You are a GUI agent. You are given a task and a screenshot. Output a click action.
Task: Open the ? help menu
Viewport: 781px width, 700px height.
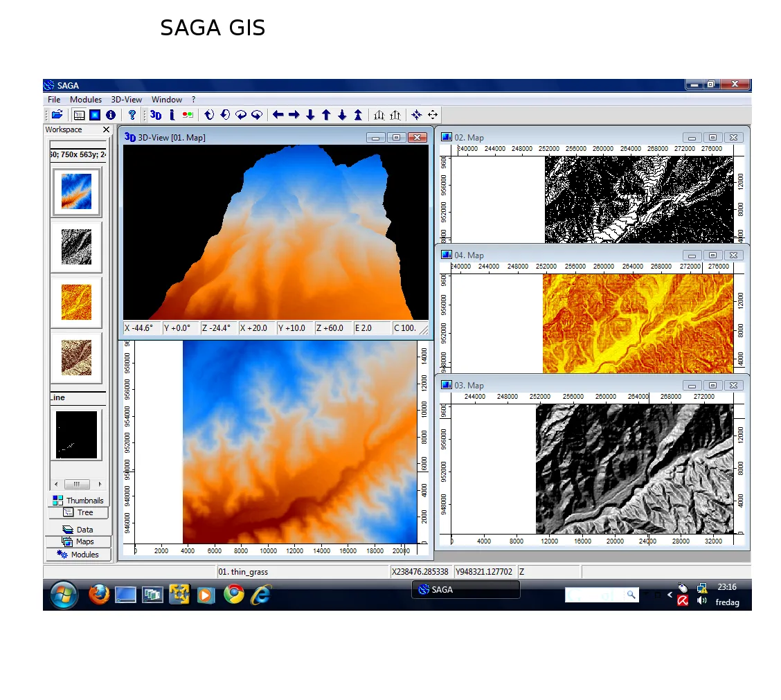tap(194, 100)
